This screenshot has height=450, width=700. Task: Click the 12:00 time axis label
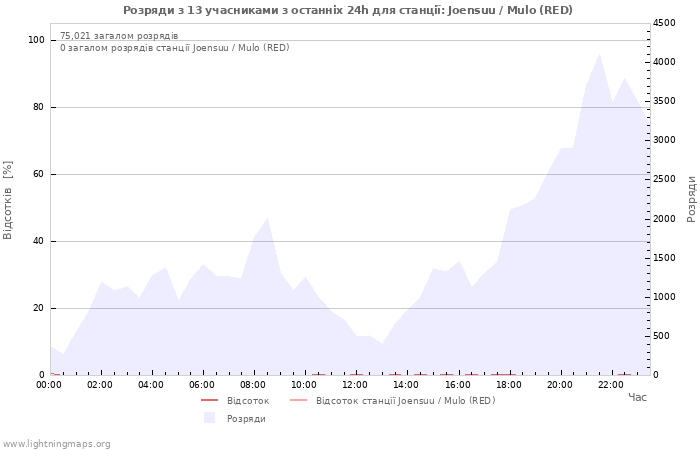click(355, 385)
